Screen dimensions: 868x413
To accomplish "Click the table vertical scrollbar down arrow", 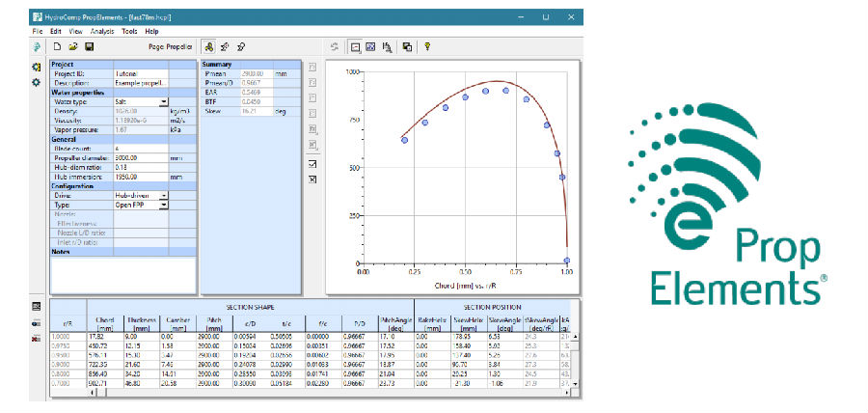I will [x=575, y=384].
